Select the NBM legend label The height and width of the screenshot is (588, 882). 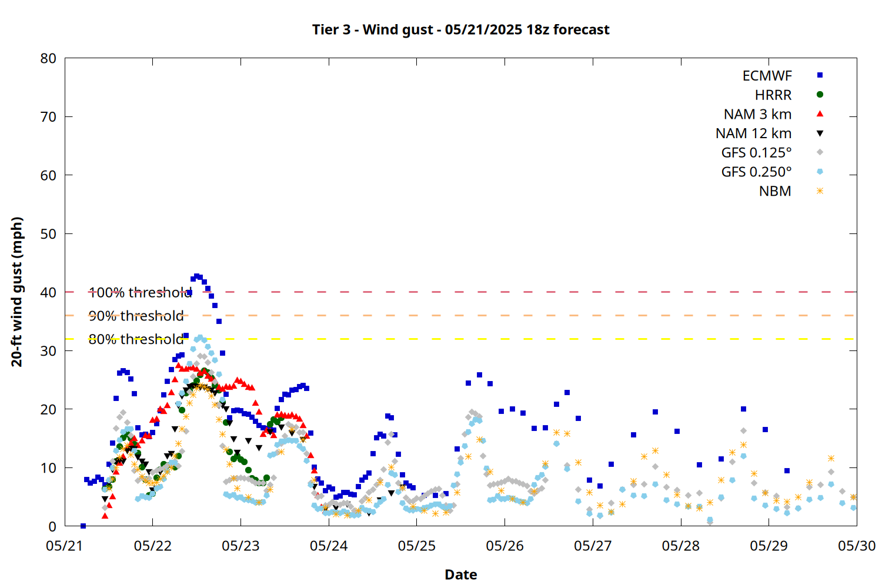click(x=775, y=191)
